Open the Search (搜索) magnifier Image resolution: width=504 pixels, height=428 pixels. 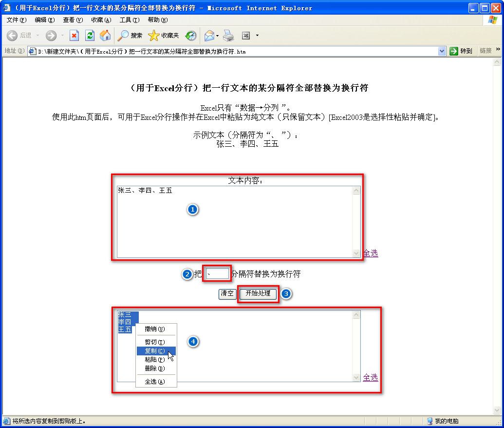(x=123, y=36)
